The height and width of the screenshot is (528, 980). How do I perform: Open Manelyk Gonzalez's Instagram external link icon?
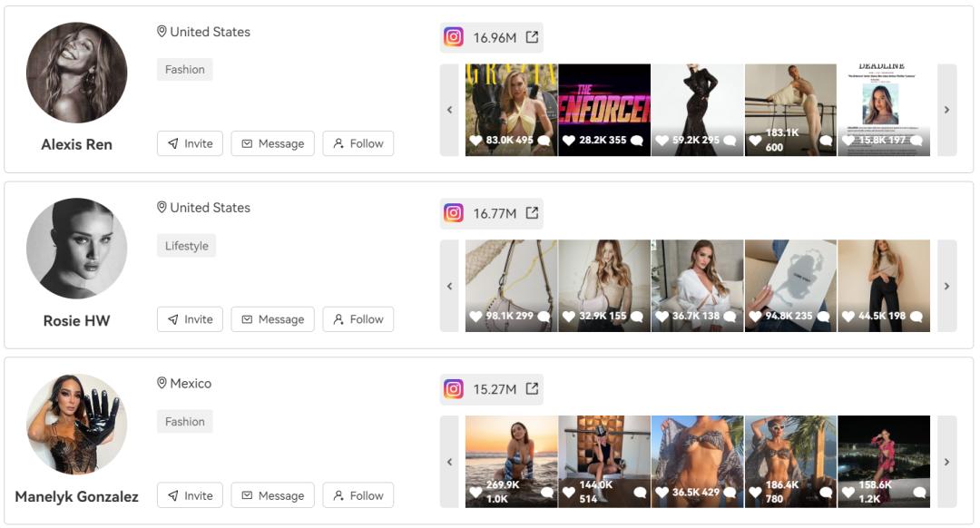(x=532, y=388)
